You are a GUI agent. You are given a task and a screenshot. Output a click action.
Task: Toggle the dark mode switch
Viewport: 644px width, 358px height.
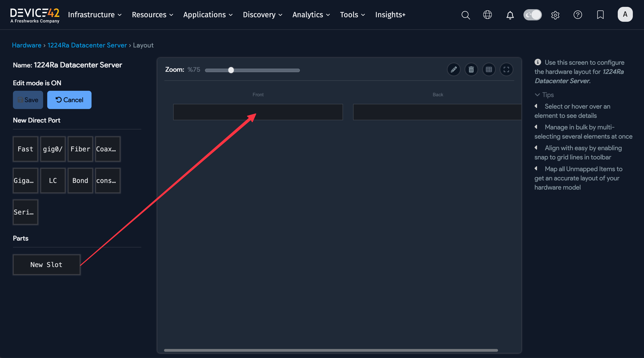click(532, 15)
